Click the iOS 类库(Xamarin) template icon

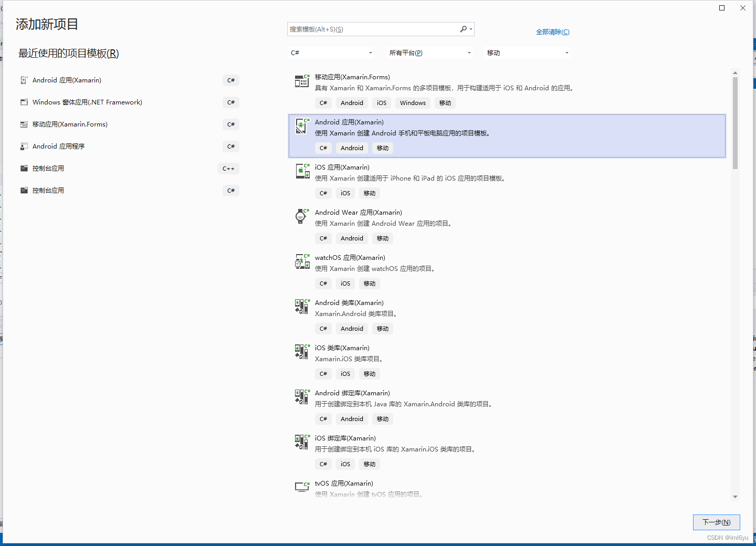(x=302, y=352)
